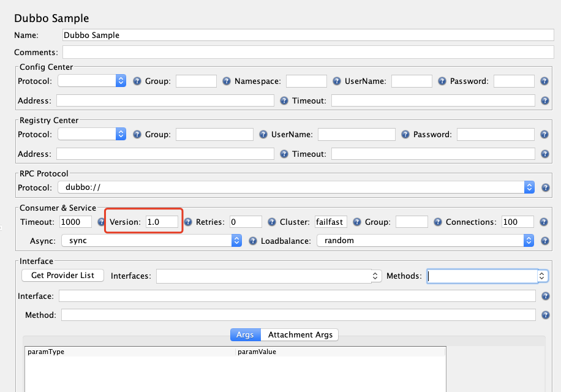Viewport: 561px width, 392px height.
Task: Click Config Center Group field
Action: click(196, 81)
